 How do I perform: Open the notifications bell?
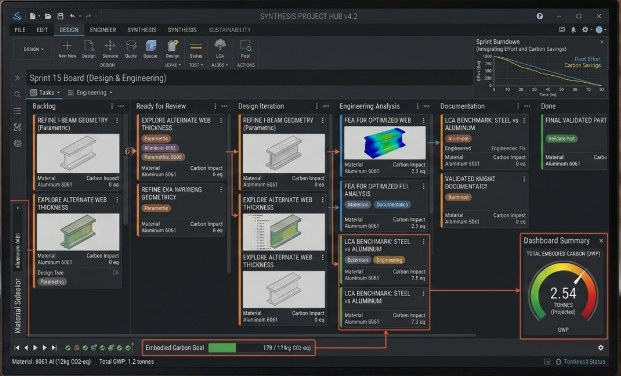573,30
